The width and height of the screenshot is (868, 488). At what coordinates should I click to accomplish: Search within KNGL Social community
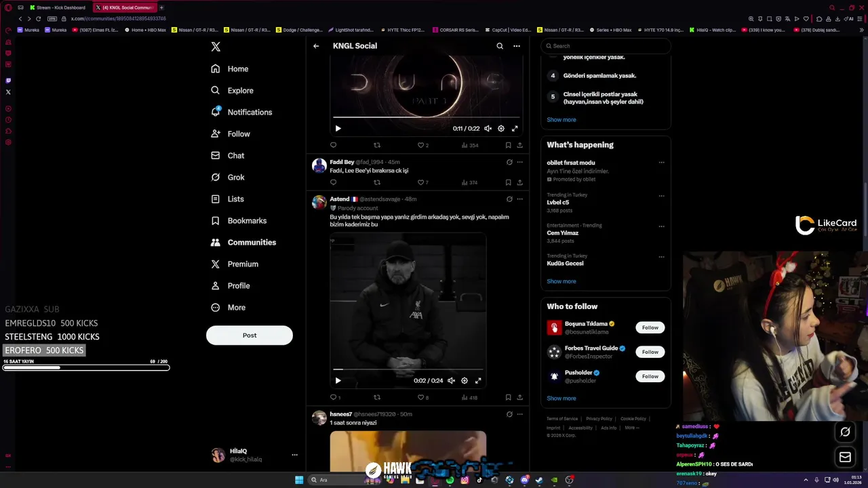pyautogui.click(x=500, y=46)
